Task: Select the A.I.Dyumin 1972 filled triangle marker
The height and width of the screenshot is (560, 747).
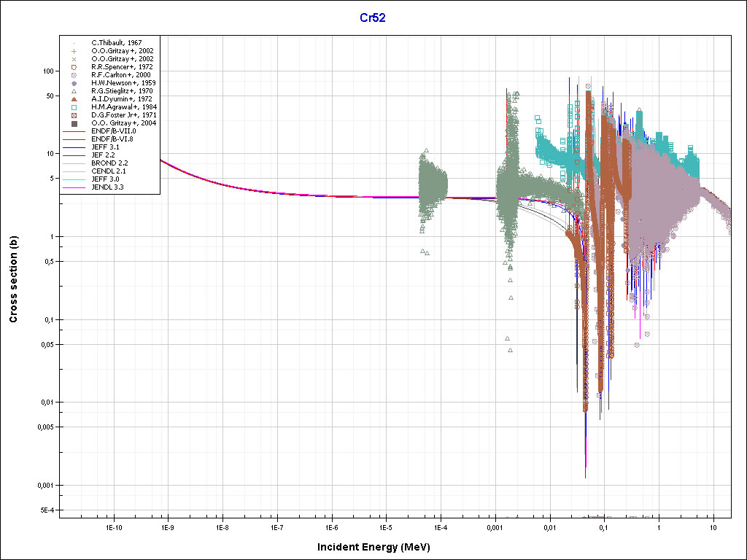Action: (74, 99)
